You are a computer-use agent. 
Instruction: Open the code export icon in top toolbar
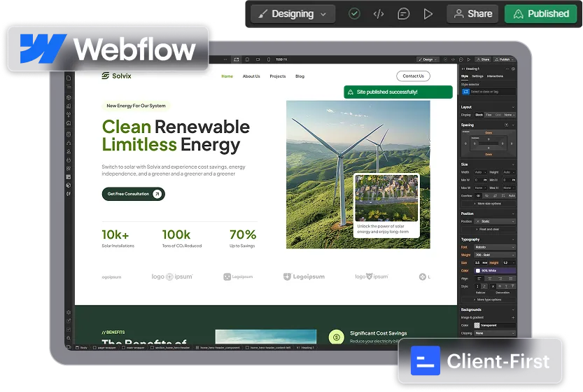[x=379, y=14]
